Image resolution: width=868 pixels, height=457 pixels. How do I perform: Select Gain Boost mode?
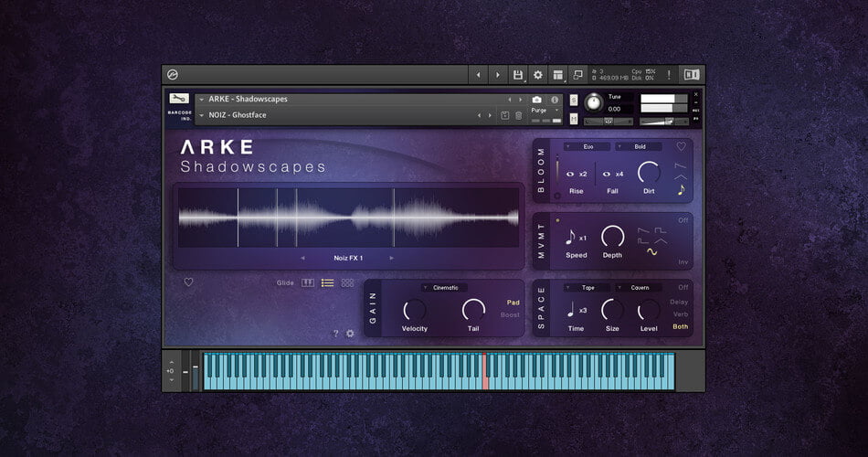tap(510, 314)
